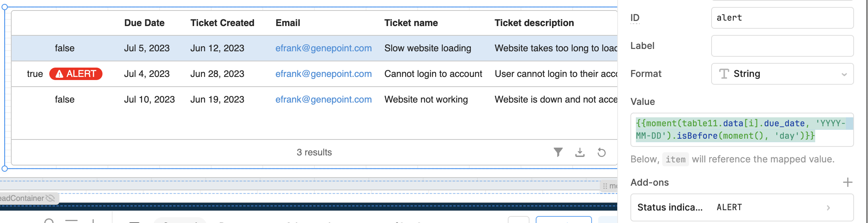Click the Ticket name column header

tap(411, 23)
